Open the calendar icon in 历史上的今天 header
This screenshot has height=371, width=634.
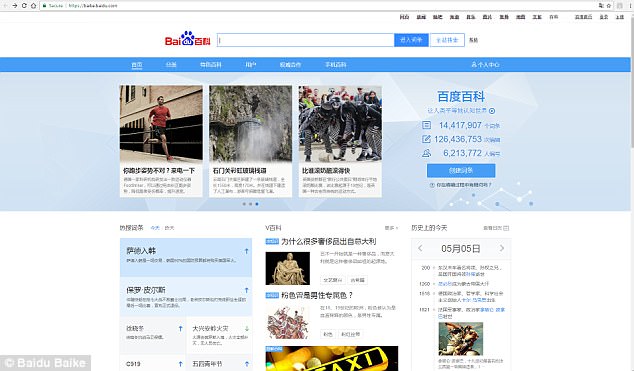coord(506,228)
